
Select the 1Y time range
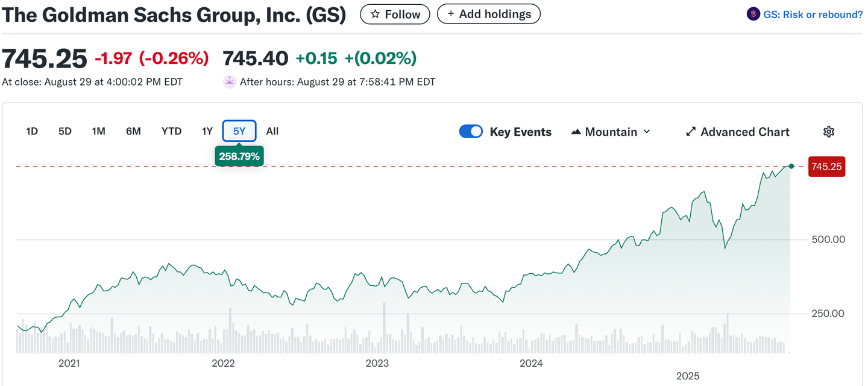[207, 131]
